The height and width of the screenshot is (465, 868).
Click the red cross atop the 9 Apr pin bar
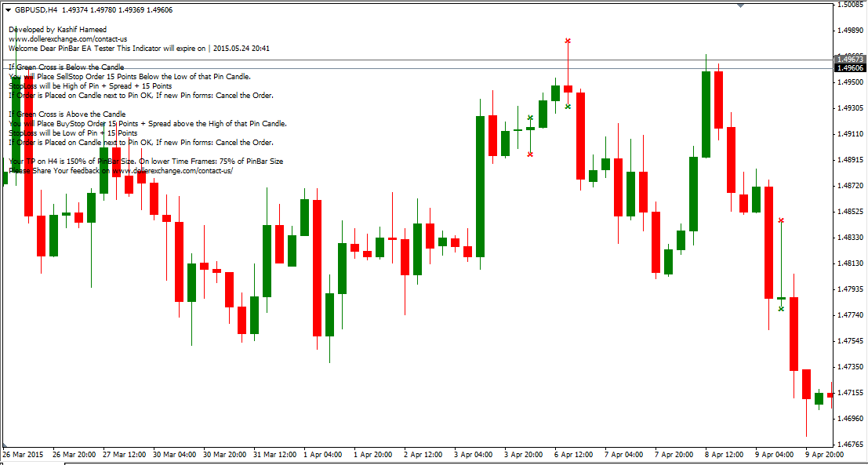(781, 221)
